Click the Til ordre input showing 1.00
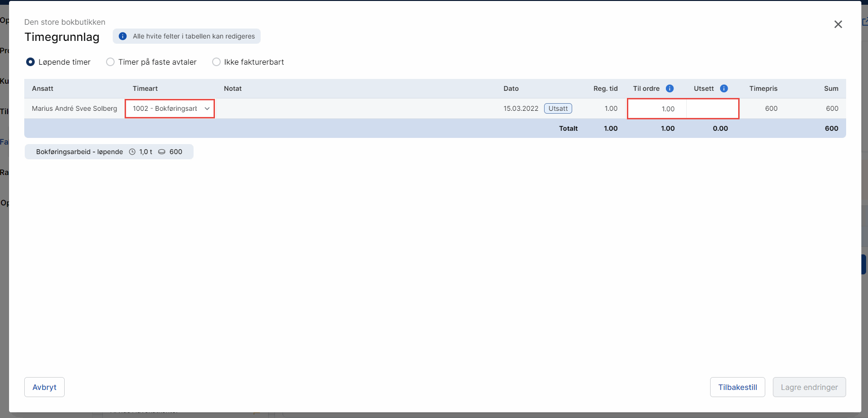Screen dimensions: 868x418 click(x=657, y=109)
